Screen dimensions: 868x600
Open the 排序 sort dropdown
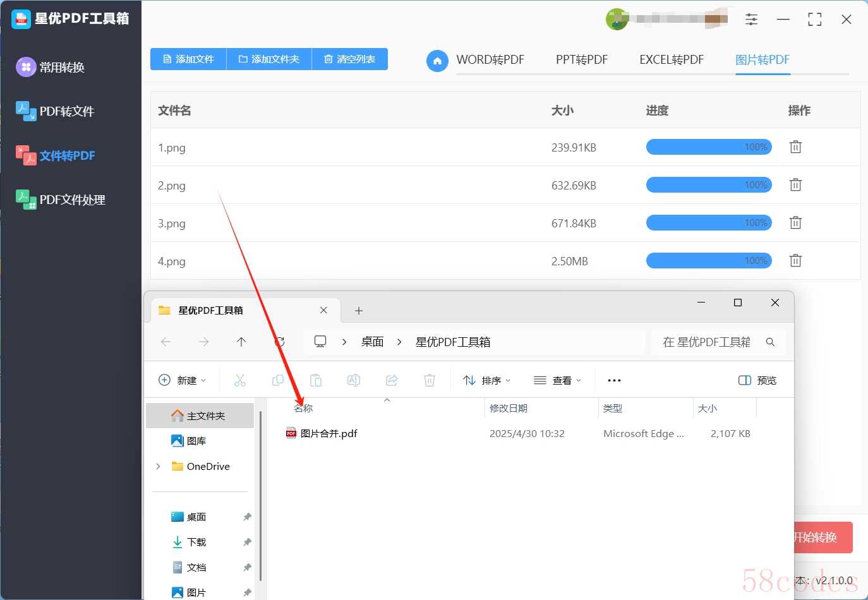(x=486, y=380)
